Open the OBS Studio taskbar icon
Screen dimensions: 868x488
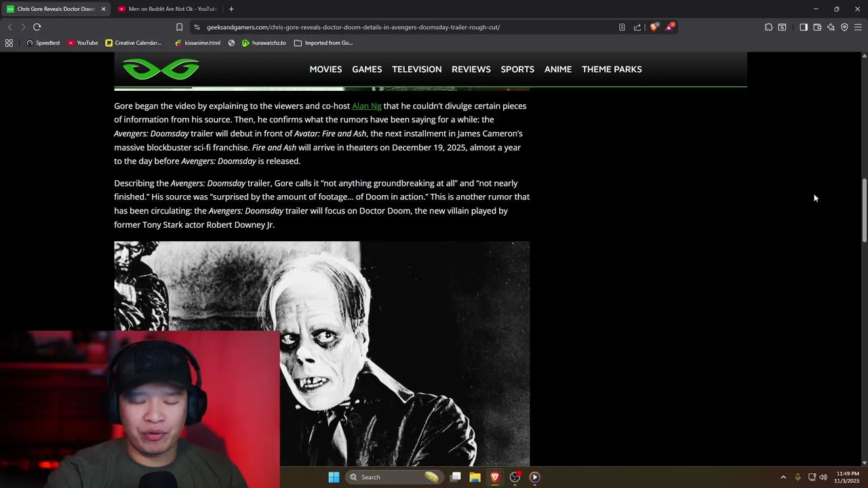point(515,477)
